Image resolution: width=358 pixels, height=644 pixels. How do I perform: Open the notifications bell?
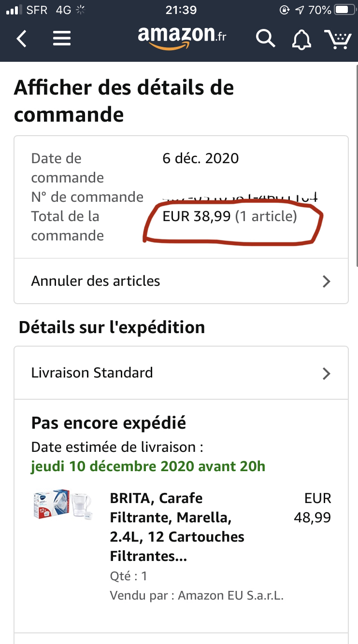[301, 39]
